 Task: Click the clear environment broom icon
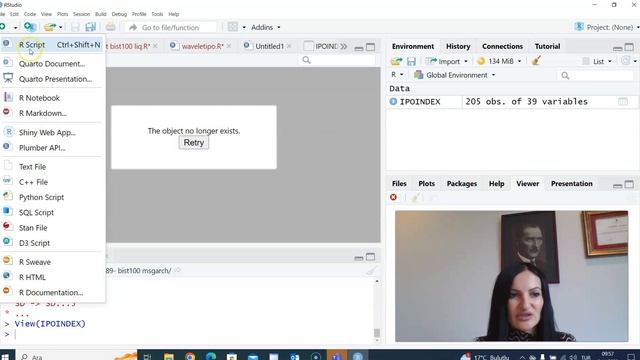pos(536,61)
